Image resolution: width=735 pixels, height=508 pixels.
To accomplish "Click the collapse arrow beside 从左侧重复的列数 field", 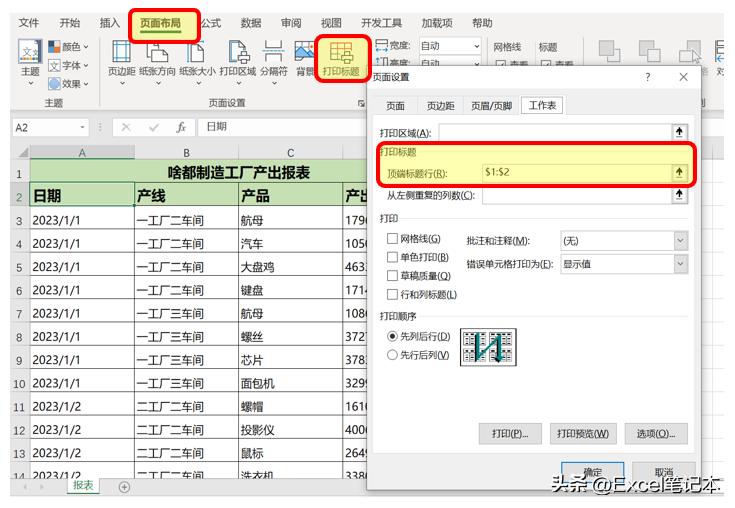I will pos(679,195).
